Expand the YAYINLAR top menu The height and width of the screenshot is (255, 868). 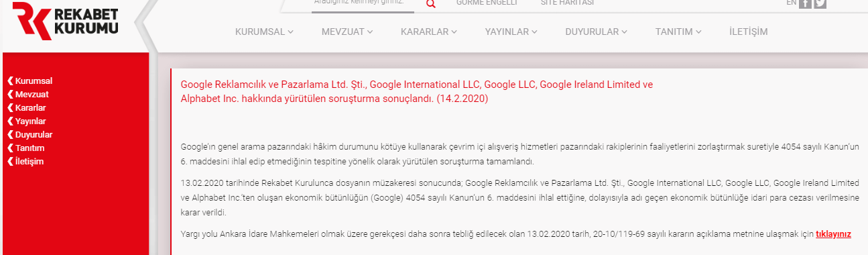coord(511,32)
